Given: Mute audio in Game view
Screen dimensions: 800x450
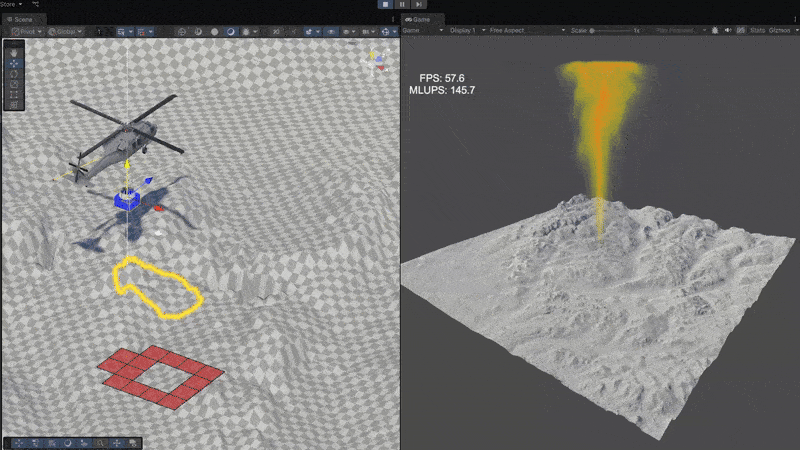Looking at the screenshot, I should coord(728,31).
